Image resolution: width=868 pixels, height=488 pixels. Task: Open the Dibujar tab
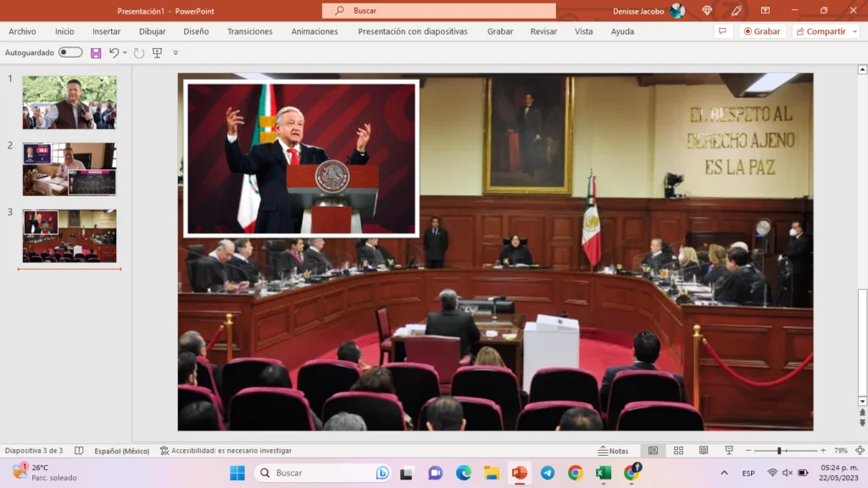[x=153, y=31]
